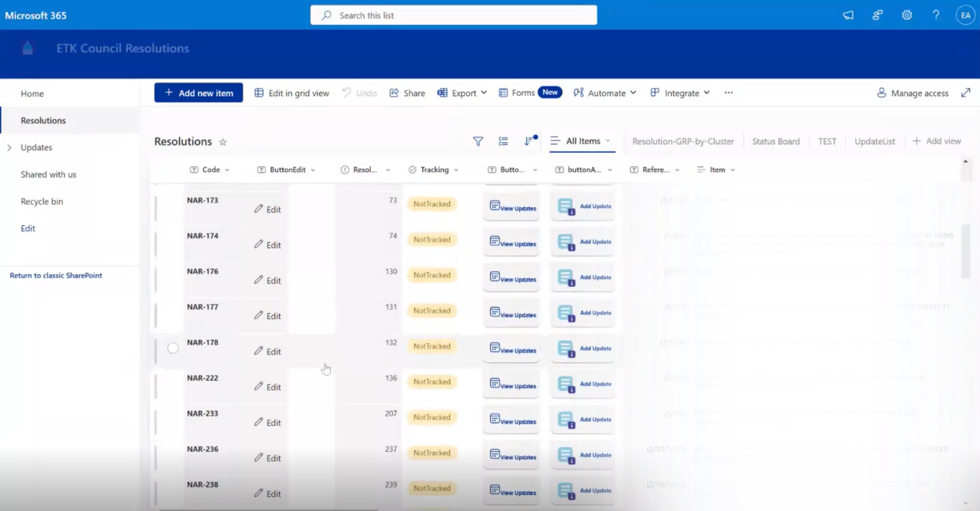
Task: Select the NAR-178 row circle
Action: (x=173, y=348)
